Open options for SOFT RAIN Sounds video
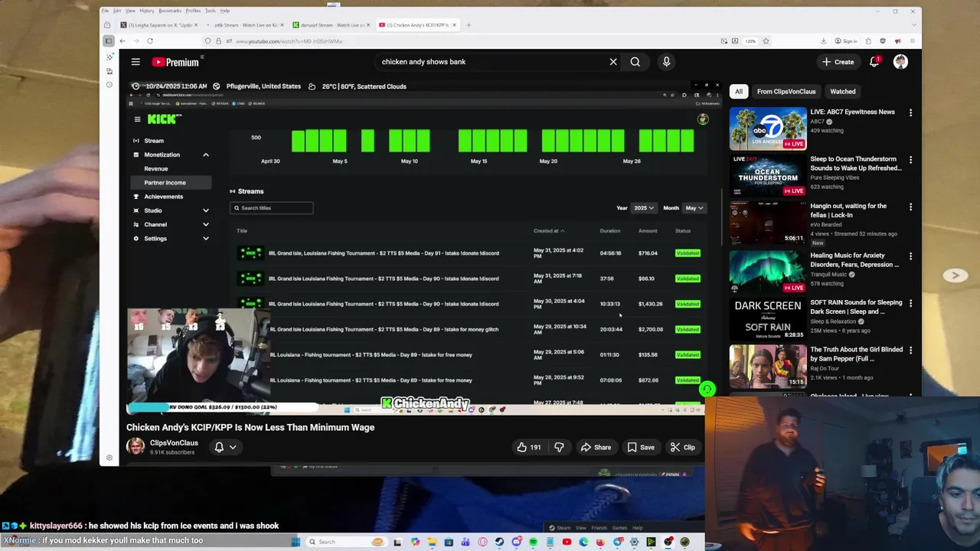Viewport: 980px width, 551px height. [910, 303]
